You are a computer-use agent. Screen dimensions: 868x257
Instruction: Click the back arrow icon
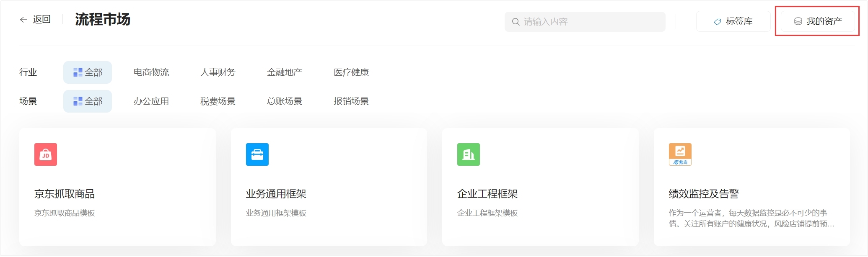click(23, 20)
